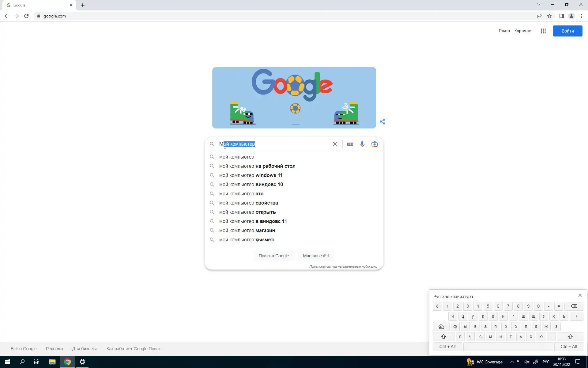
Task: Choose suggestion "мой компьютер свойства"
Action: coord(248,203)
